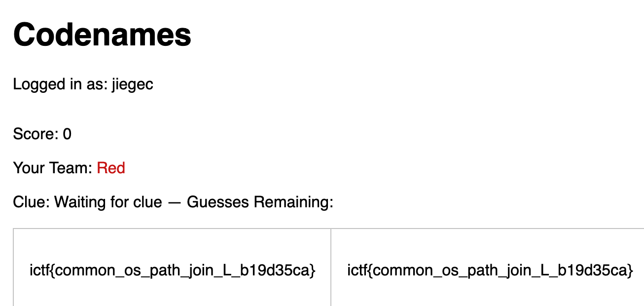Click the red team name Red
This screenshot has height=306, width=644.
pyautogui.click(x=111, y=168)
